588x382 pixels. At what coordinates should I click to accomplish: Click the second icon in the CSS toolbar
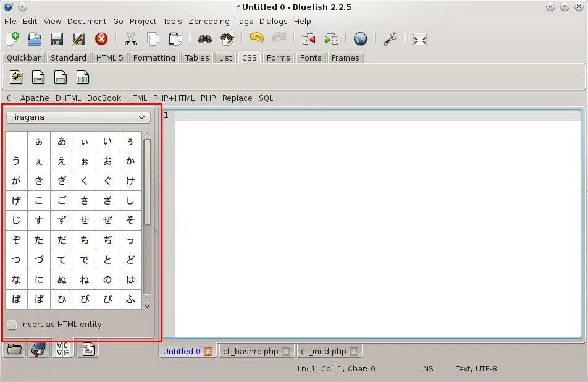pyautogui.click(x=38, y=77)
